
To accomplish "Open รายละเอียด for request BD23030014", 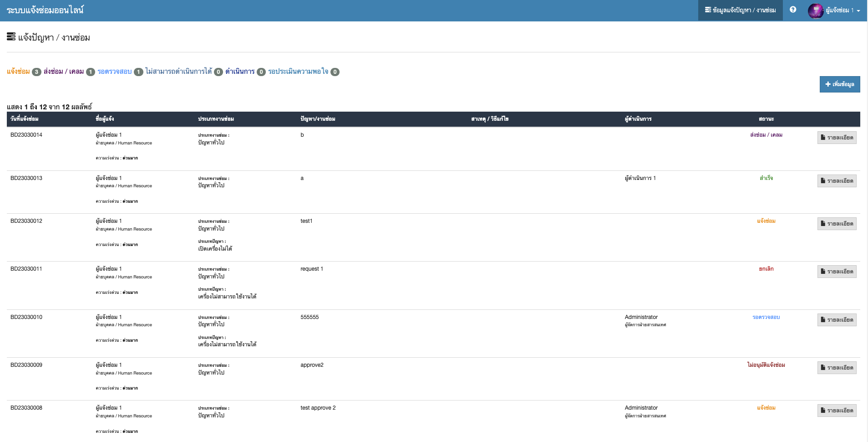I will [x=837, y=138].
